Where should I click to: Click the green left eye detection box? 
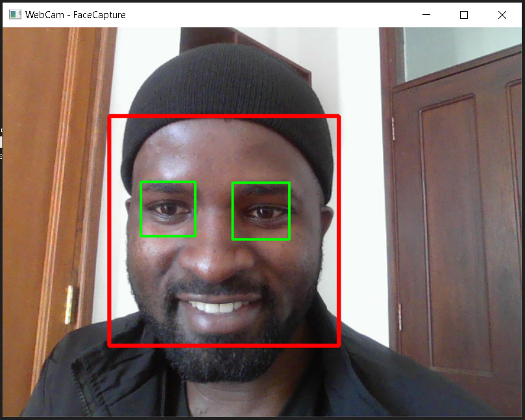(x=167, y=209)
